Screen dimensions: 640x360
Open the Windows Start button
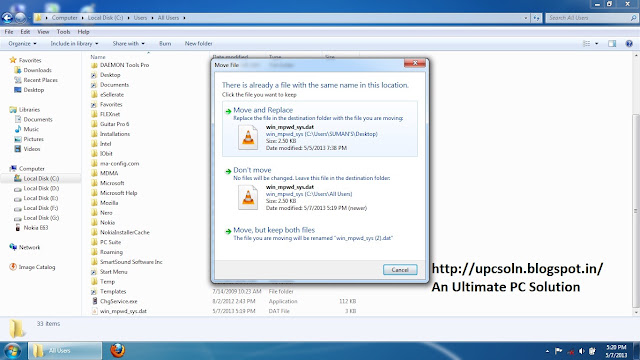[12, 351]
